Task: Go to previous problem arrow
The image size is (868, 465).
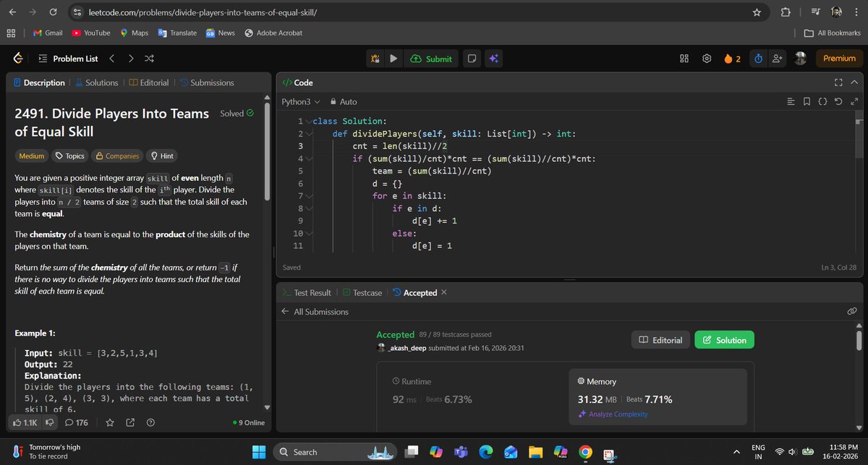Action: pyautogui.click(x=111, y=59)
